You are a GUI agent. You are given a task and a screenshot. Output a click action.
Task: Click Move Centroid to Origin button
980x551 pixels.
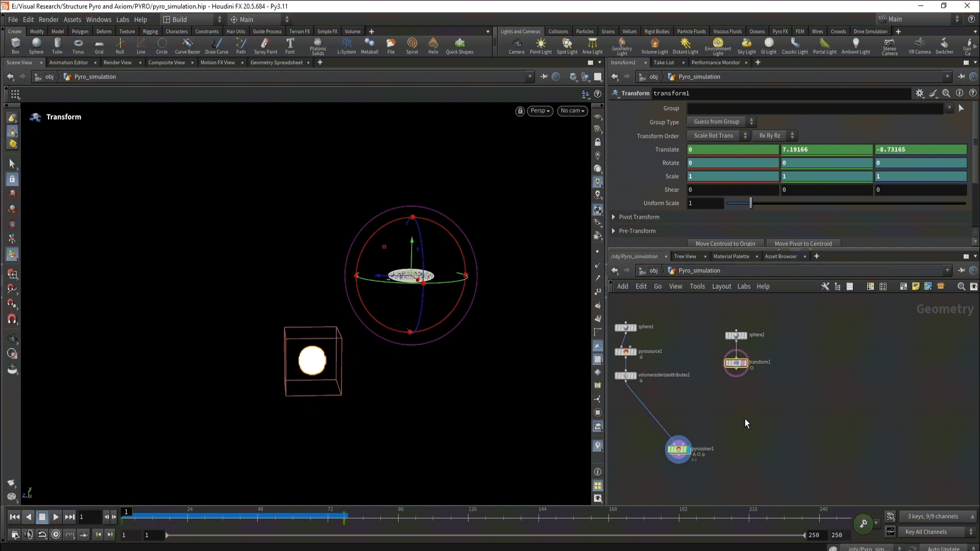pos(725,243)
